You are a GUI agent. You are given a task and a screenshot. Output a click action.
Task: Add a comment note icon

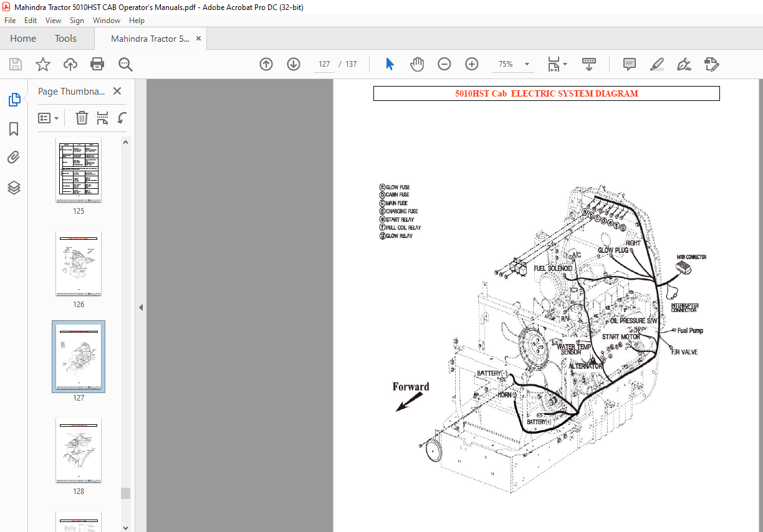630,64
